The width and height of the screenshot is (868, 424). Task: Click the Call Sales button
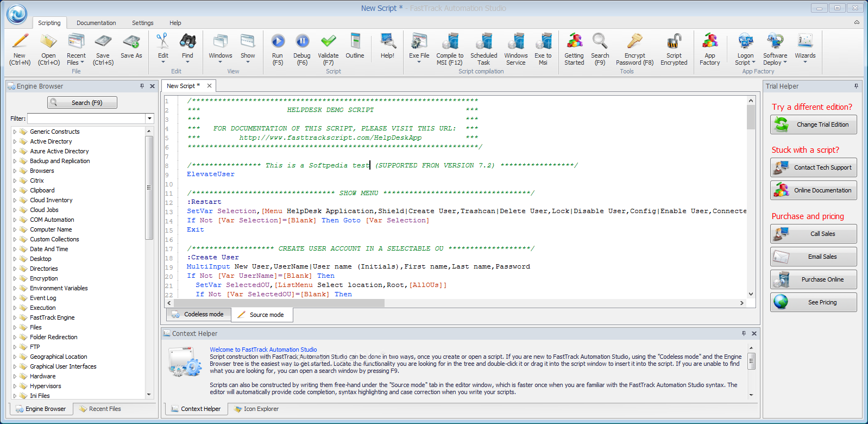click(x=813, y=234)
